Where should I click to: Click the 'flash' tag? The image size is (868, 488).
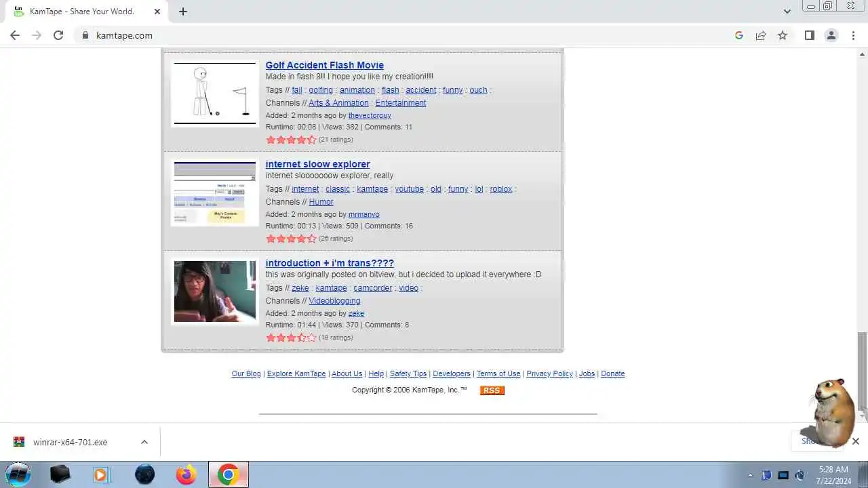[391, 90]
